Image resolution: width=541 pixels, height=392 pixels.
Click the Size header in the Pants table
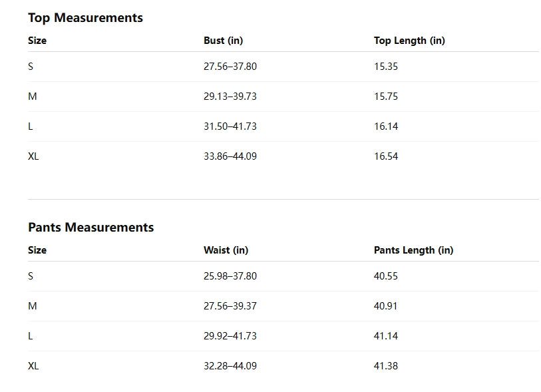[x=37, y=250]
